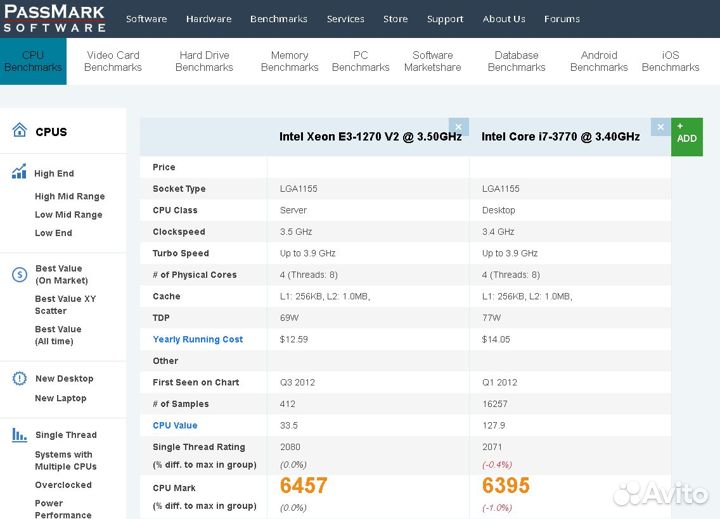Open Low Mid Range list
The image size is (720, 519).
click(68, 214)
